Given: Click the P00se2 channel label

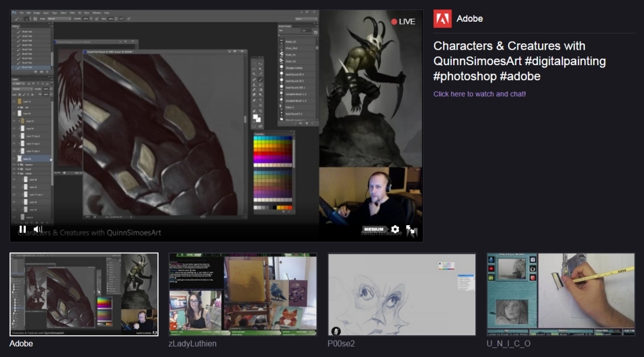Looking at the screenshot, I should [341, 344].
